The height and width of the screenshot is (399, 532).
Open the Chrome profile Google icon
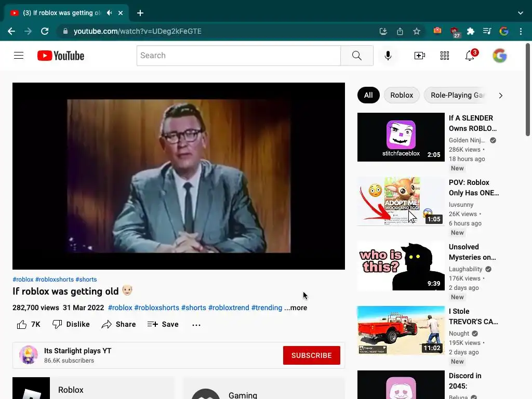(x=504, y=31)
